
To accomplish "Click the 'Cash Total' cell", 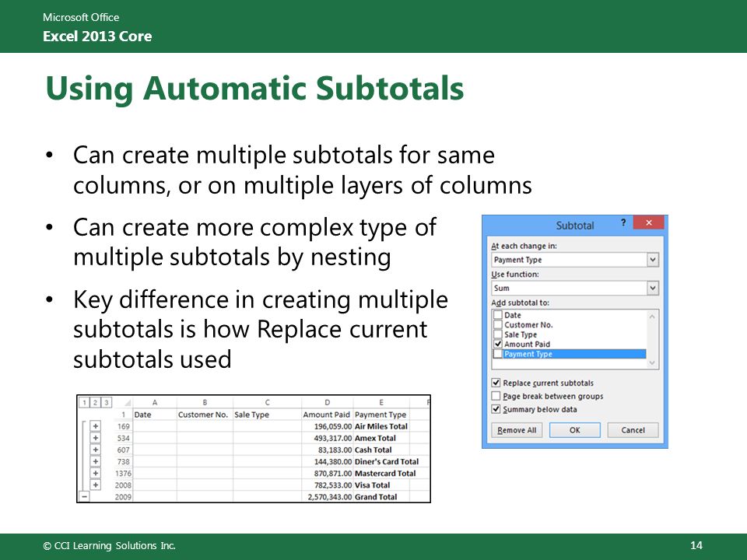I will (381, 450).
